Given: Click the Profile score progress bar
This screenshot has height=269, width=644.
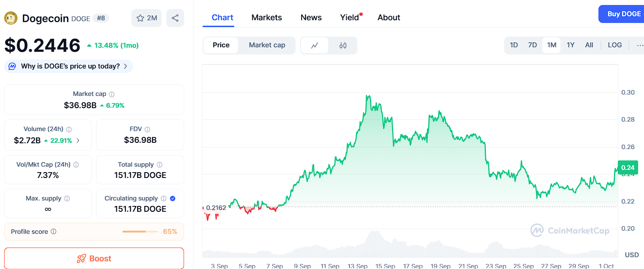Looking at the screenshot, I should tap(140, 232).
